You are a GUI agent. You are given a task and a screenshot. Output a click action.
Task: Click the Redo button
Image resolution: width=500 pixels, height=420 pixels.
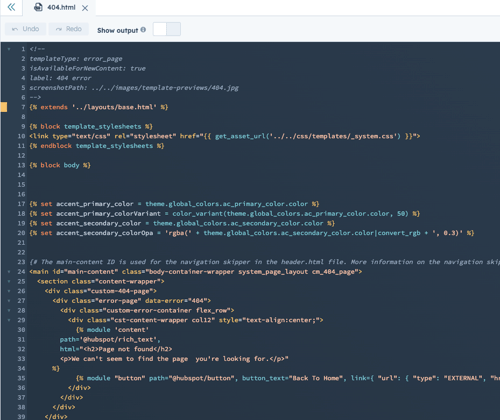coord(69,29)
